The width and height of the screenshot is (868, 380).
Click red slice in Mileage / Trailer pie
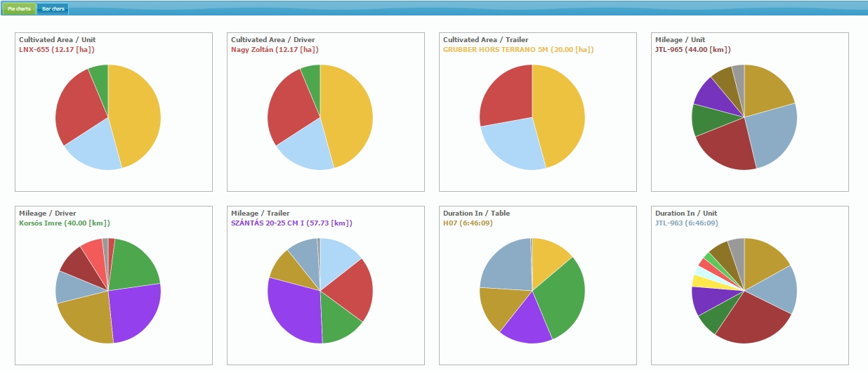[x=348, y=288]
